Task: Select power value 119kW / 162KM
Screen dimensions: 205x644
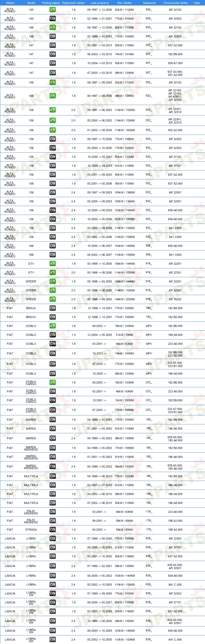Action: 125,130
